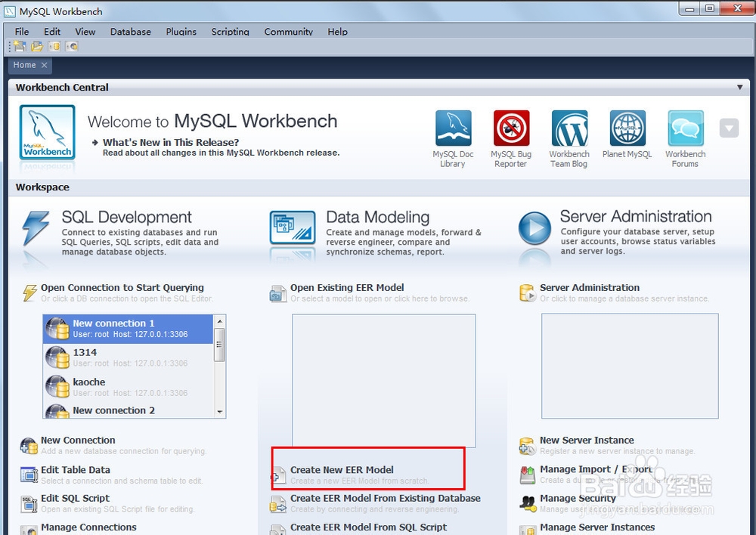Click the New Server Instance icon
This screenshot has width=756, height=535.
point(528,446)
